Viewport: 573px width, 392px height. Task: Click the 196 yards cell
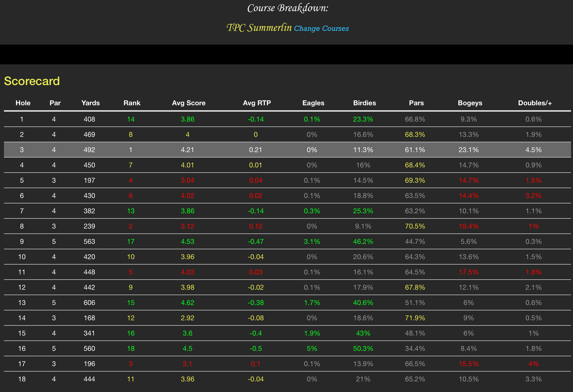(89, 364)
